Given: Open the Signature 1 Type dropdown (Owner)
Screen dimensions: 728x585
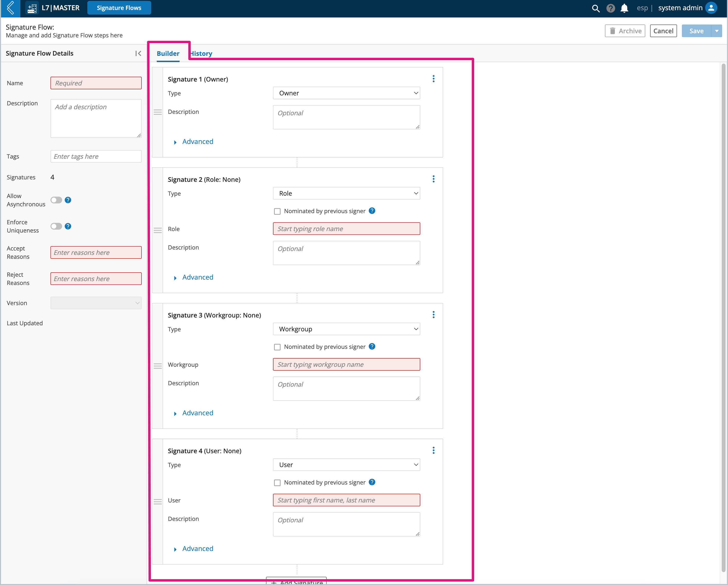Looking at the screenshot, I should pos(347,93).
